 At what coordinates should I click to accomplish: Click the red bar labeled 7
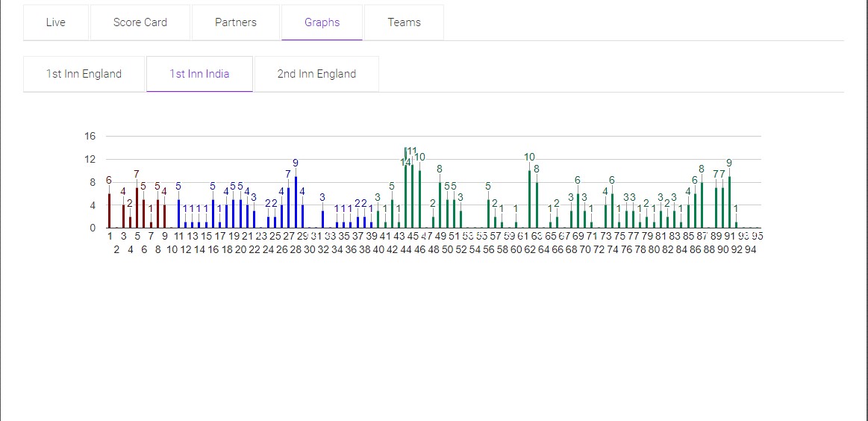[x=137, y=208]
